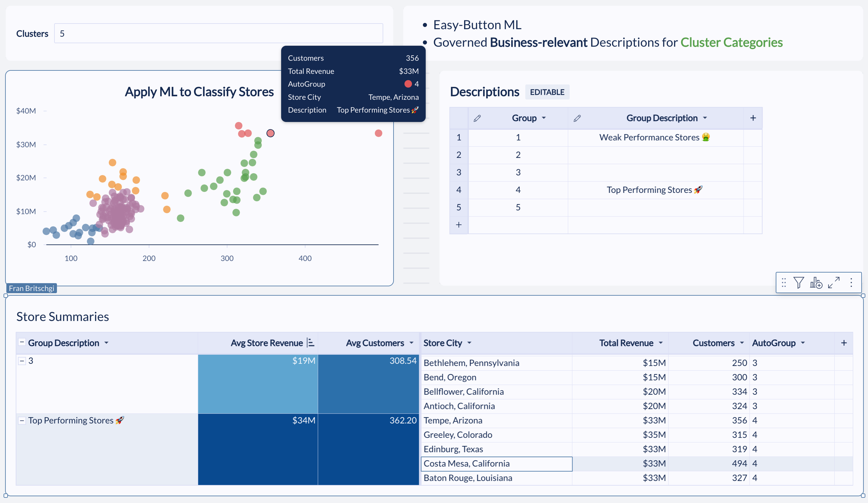Add column with plus in Descriptions table

tap(753, 118)
